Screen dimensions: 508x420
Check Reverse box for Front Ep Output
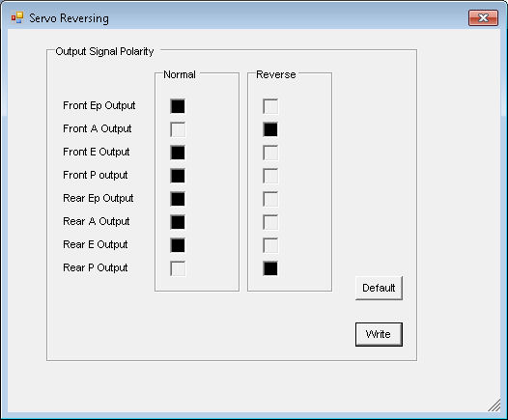coord(270,106)
